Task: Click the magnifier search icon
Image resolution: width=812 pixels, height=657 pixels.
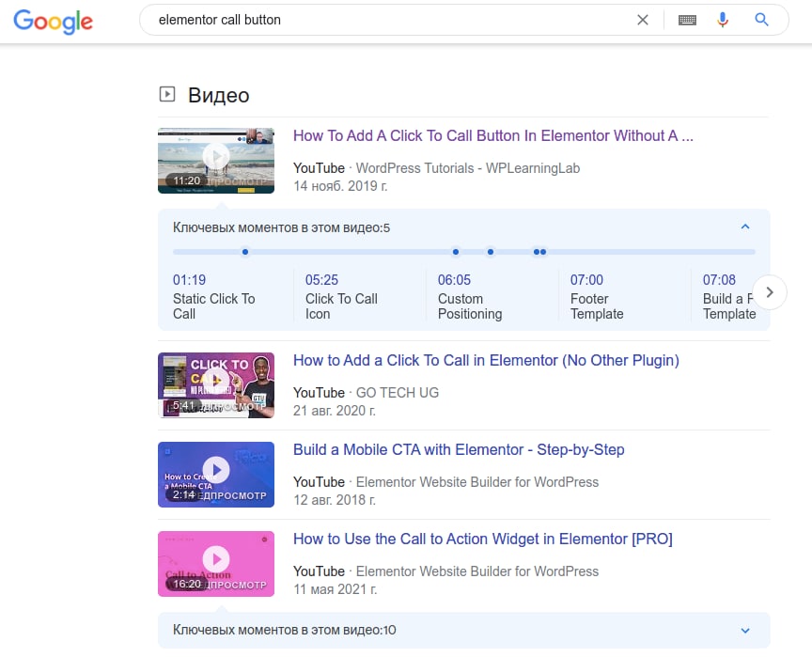Action: tap(761, 20)
